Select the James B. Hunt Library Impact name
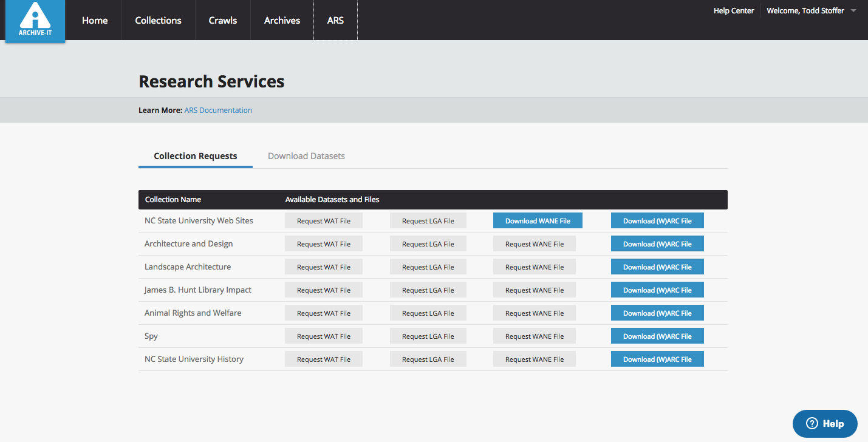868x442 pixels. pos(197,290)
